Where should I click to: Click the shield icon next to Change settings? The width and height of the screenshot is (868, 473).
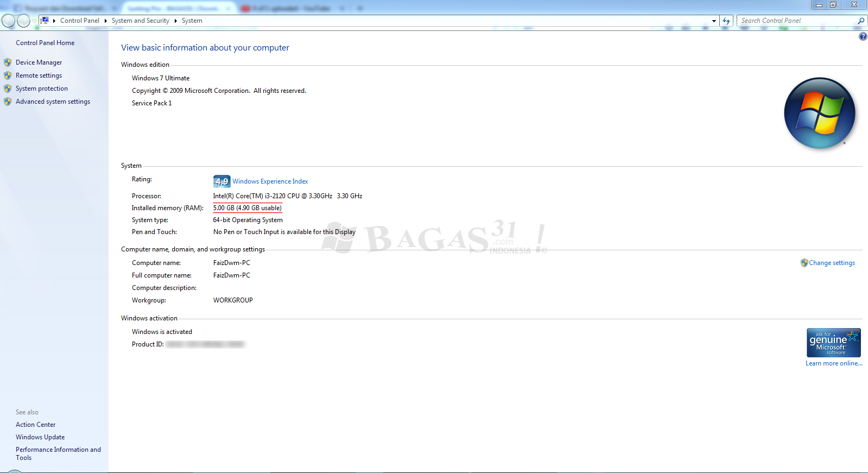(804, 263)
